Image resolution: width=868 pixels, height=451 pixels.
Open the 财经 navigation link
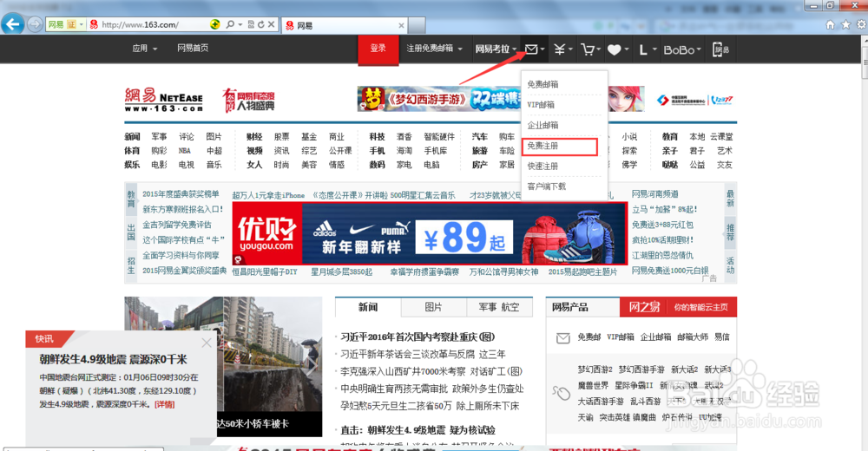point(254,137)
